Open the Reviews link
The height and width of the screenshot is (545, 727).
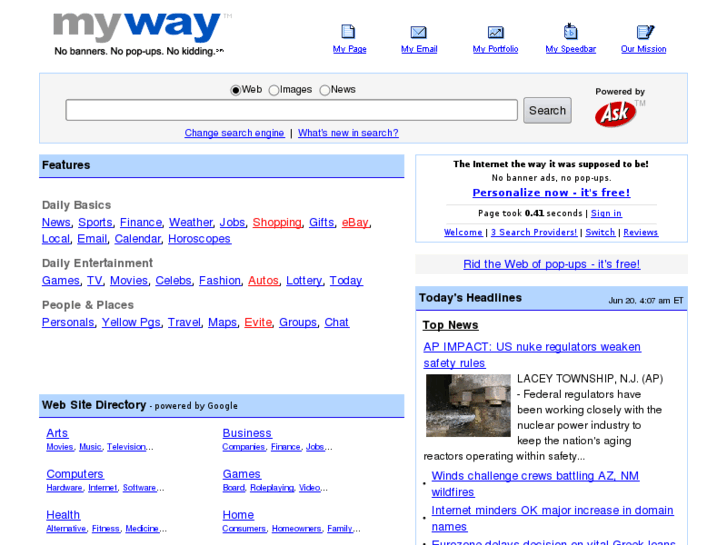click(640, 232)
